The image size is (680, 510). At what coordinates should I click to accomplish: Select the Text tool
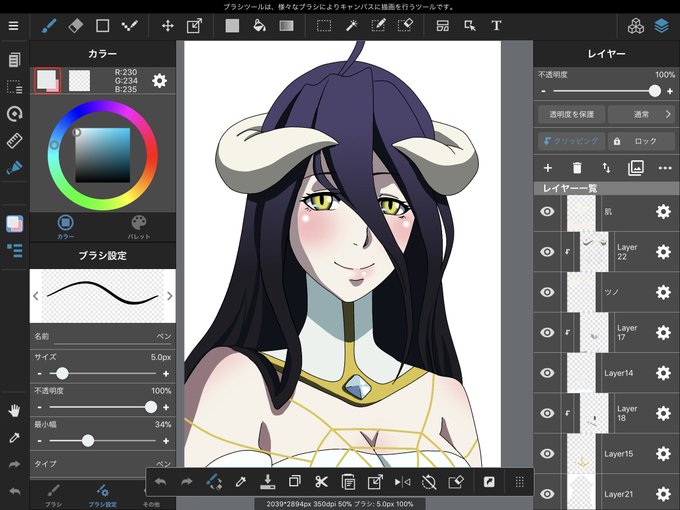click(x=497, y=26)
